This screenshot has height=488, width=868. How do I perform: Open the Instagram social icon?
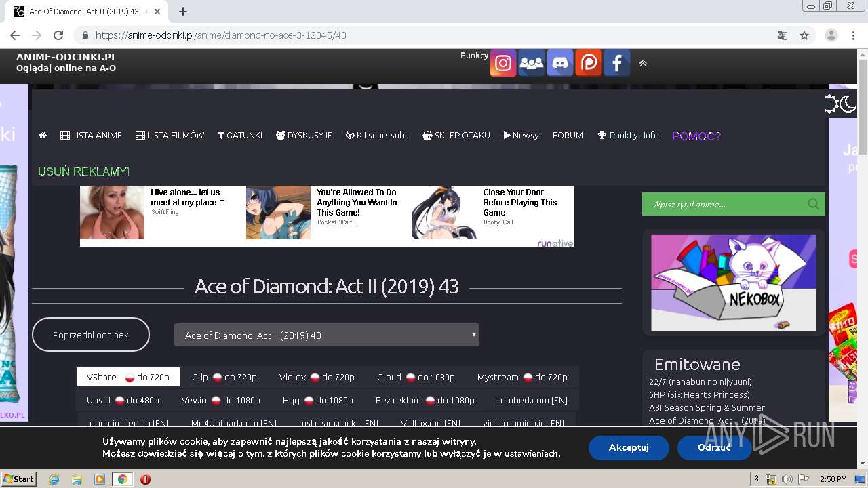click(502, 63)
